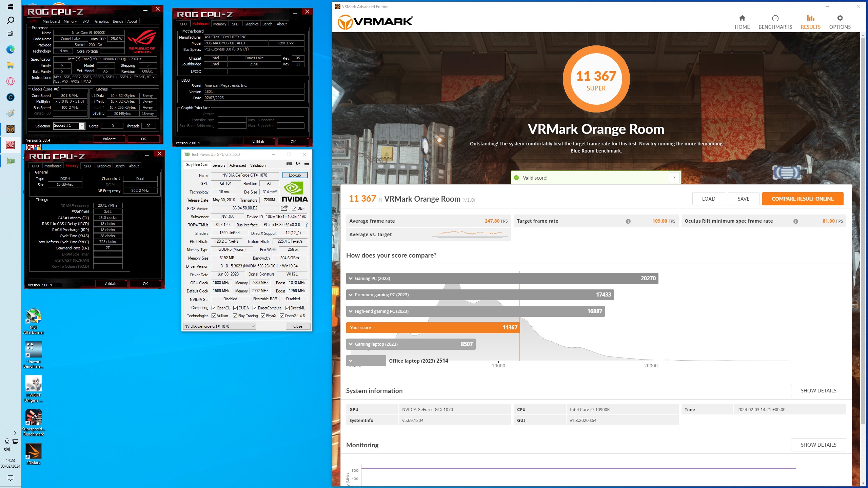Click the VRMark taskbar icon

[11, 129]
